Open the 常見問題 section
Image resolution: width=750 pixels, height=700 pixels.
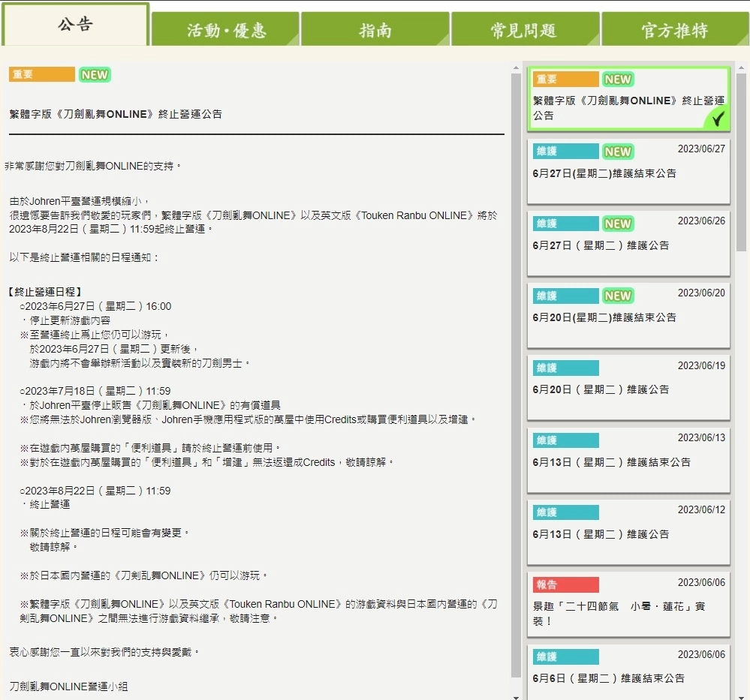524,27
